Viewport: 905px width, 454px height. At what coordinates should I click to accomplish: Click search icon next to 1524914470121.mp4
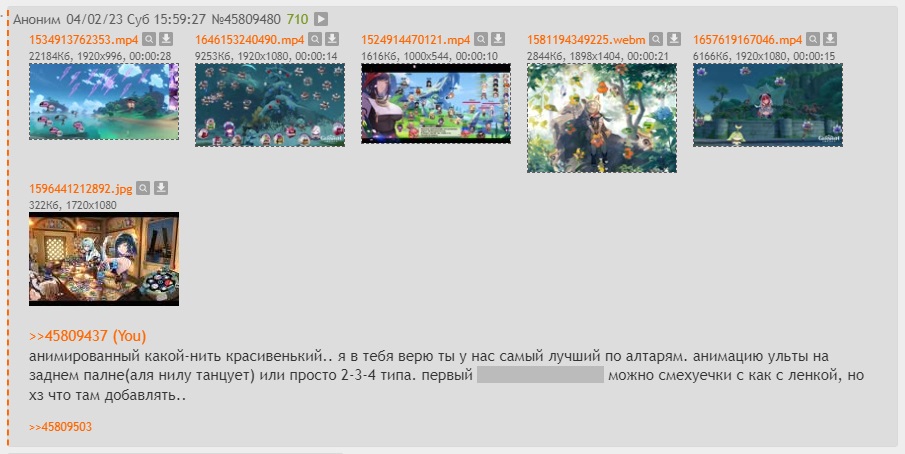[481, 39]
